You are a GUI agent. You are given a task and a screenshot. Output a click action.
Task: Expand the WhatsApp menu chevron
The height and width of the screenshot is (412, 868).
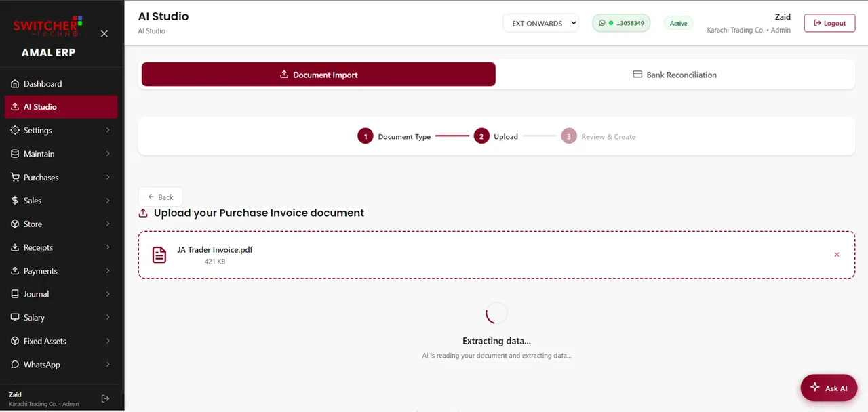click(x=108, y=365)
